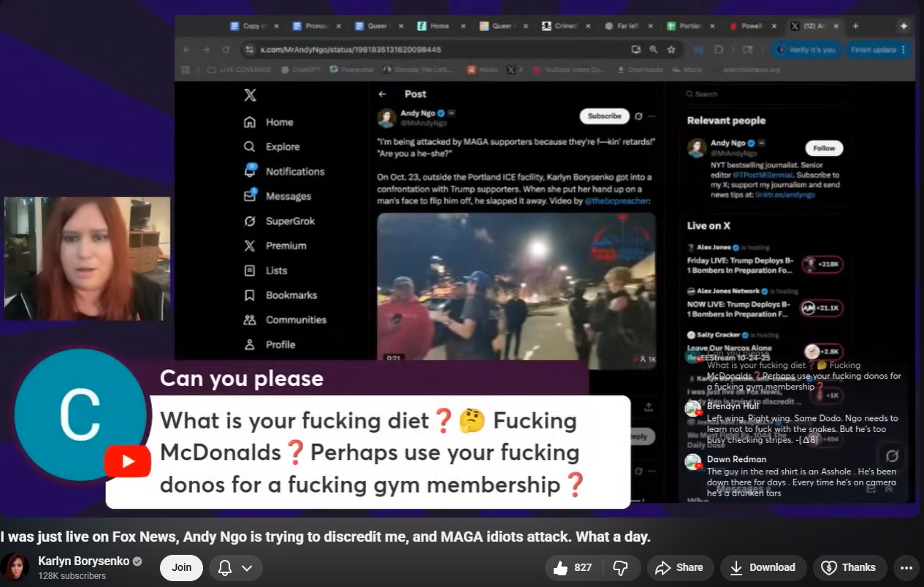Click Andy Ngo's avatar on the post
Viewport: 924px width, 587px height.
[x=387, y=118]
